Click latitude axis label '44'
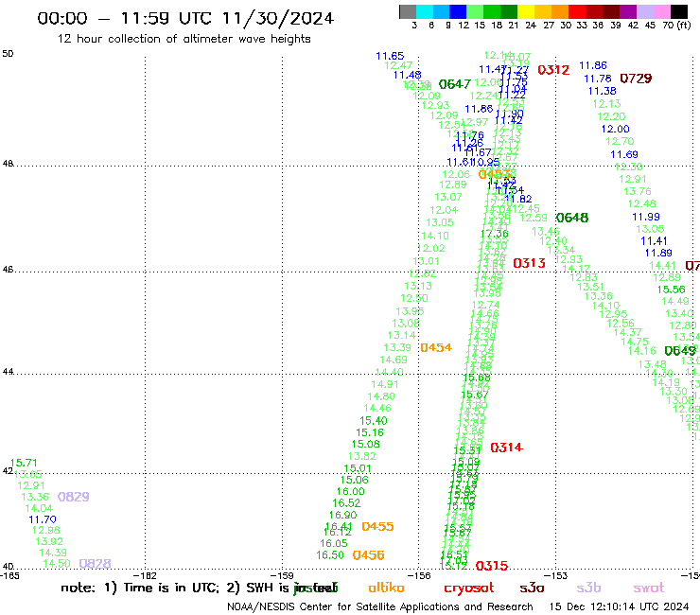700x615 pixels. click(x=8, y=372)
